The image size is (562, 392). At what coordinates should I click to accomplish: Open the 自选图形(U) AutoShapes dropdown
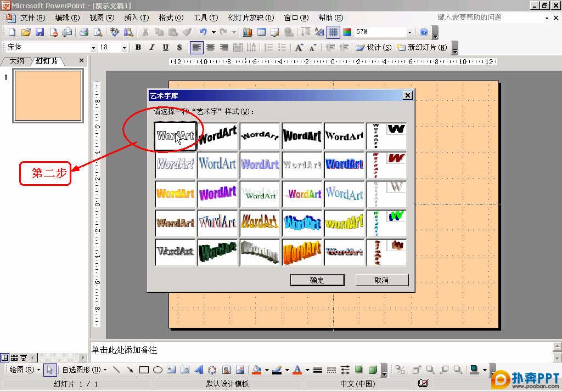click(84, 370)
